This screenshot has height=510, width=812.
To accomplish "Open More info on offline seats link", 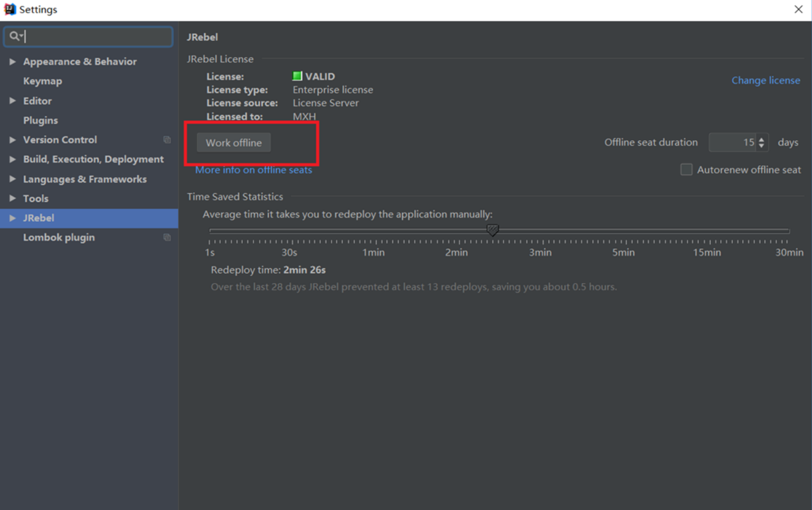I will 253,170.
